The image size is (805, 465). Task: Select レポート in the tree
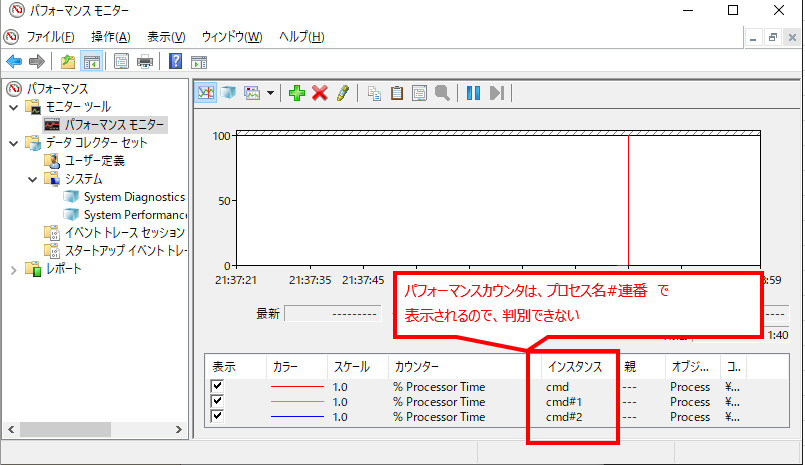(64, 269)
